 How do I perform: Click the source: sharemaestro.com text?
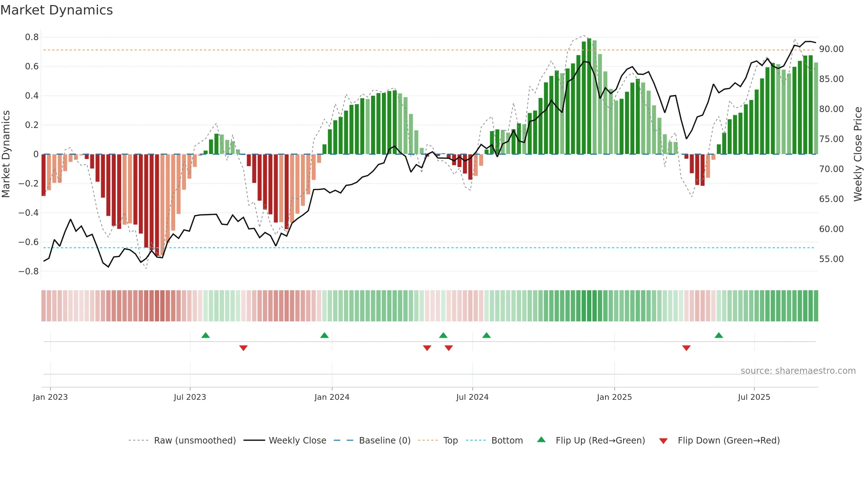pyautogui.click(x=798, y=371)
